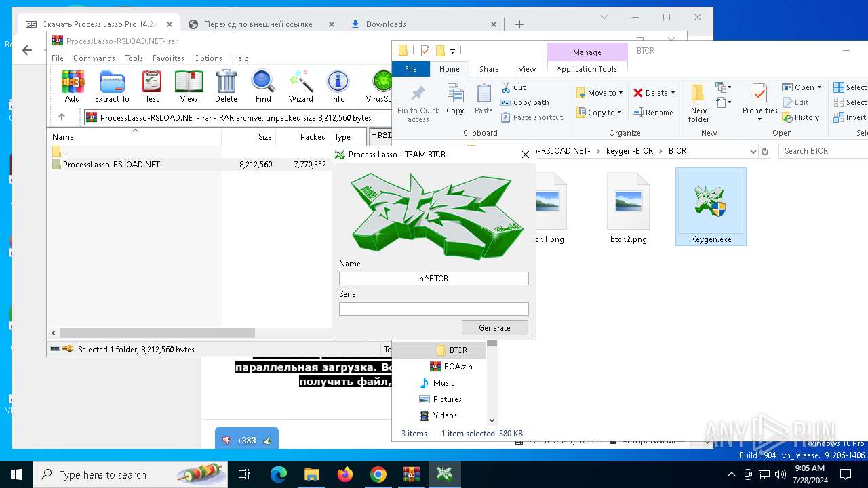Click the Info icon in WinRAR toolbar
This screenshot has width=868, height=488.
338,86
